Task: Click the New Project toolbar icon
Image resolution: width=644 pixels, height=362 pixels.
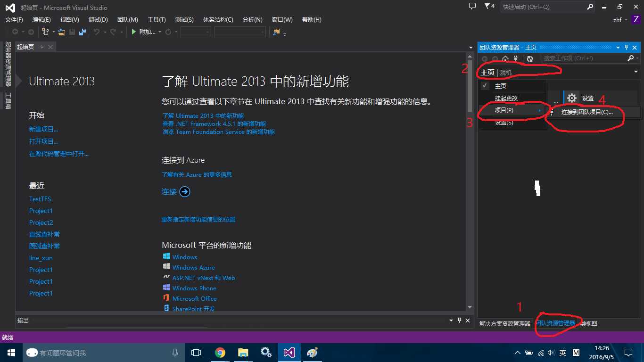Action: click(x=45, y=32)
